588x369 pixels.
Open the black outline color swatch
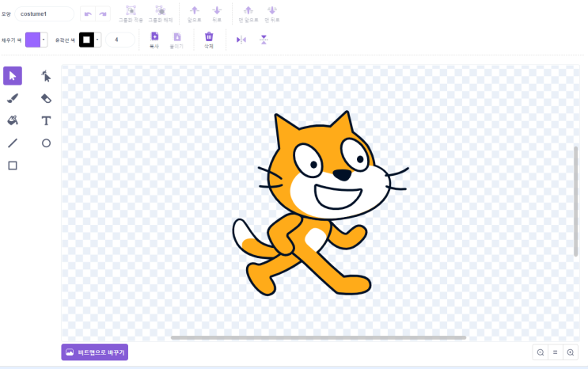click(x=86, y=40)
